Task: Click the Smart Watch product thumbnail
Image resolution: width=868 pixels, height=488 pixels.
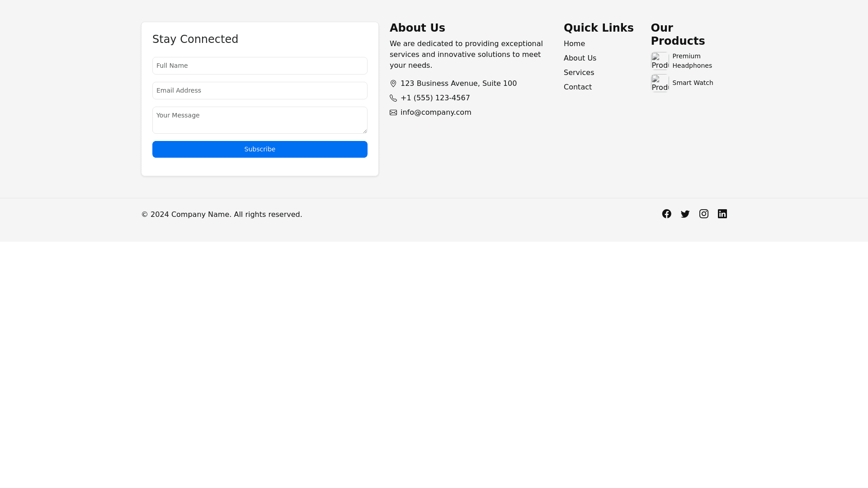Action: [660, 83]
